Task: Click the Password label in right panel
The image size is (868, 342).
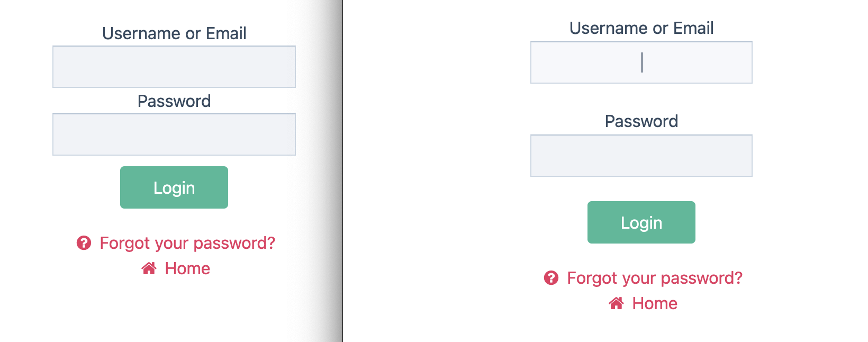Action: pyautogui.click(x=641, y=121)
